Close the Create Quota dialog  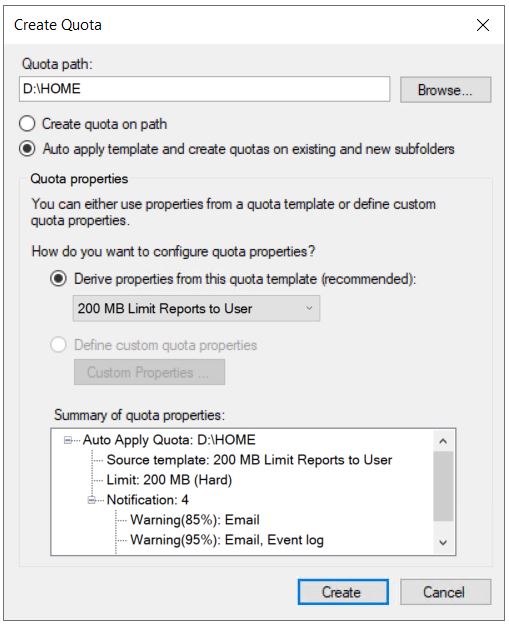[483, 25]
